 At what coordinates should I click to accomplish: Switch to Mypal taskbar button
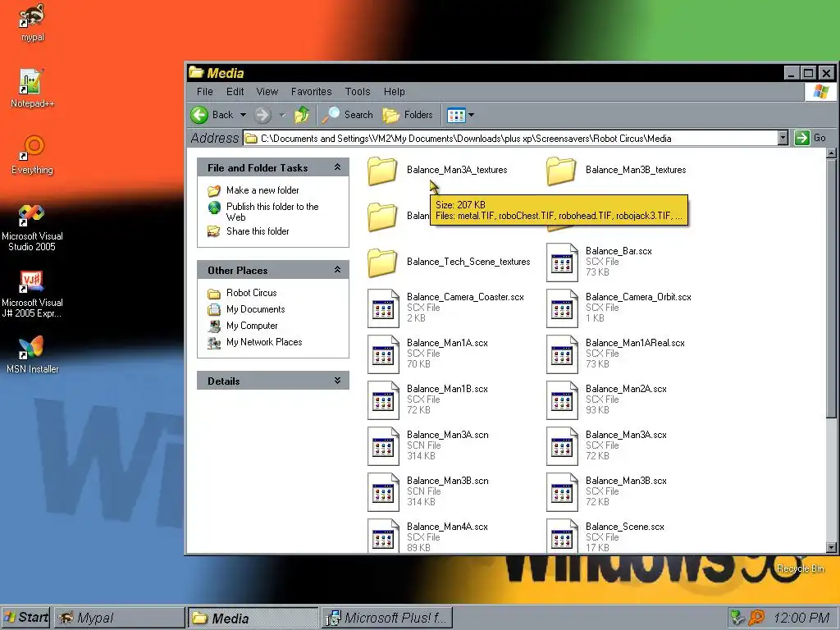click(x=119, y=618)
